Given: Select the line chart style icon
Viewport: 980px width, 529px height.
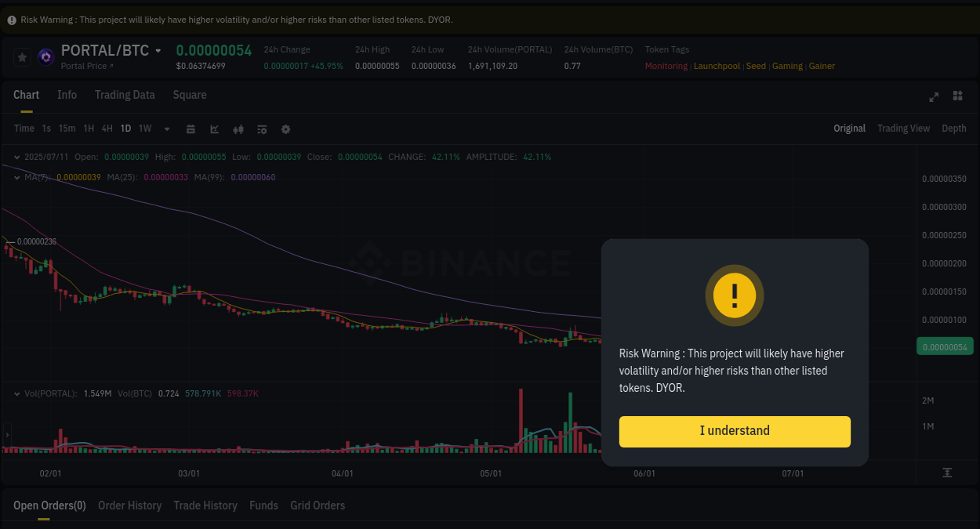Looking at the screenshot, I should tap(214, 129).
